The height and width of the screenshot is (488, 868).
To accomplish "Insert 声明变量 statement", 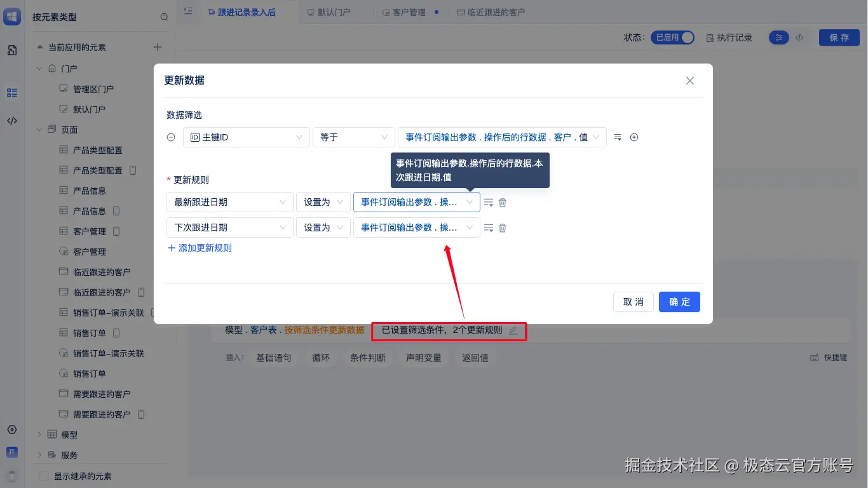I will (424, 358).
